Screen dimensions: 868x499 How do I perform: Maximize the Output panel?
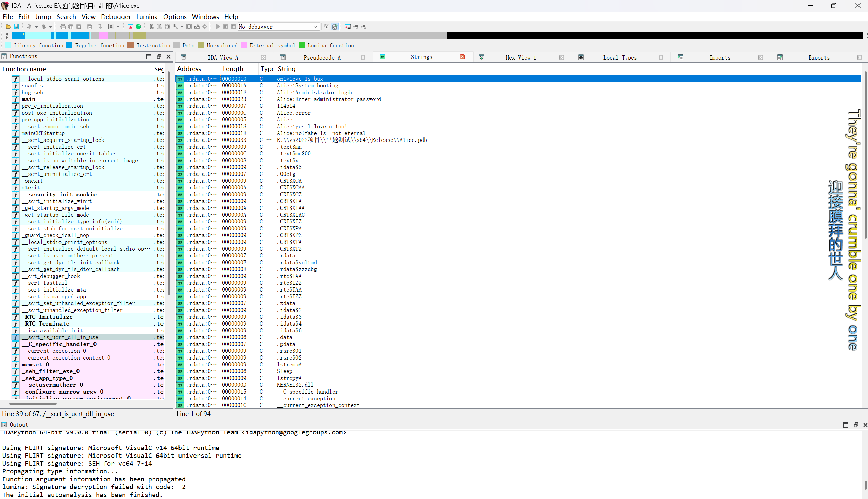(846, 425)
